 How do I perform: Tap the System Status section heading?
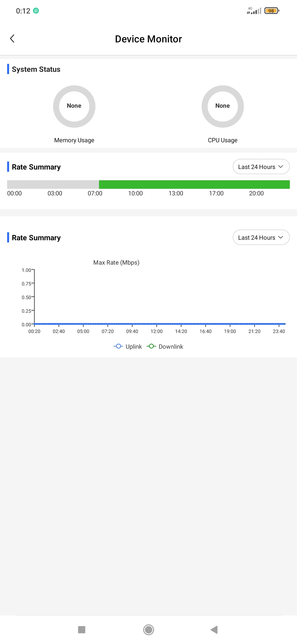coord(36,69)
